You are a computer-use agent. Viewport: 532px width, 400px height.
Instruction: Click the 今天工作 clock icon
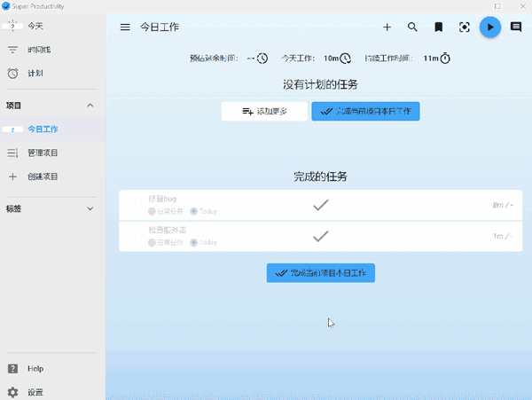[x=346, y=59]
